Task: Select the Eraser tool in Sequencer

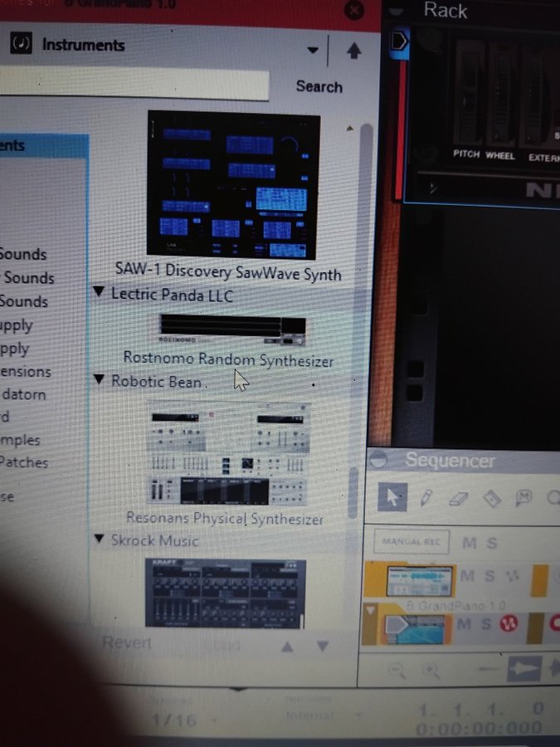Action: tap(458, 498)
